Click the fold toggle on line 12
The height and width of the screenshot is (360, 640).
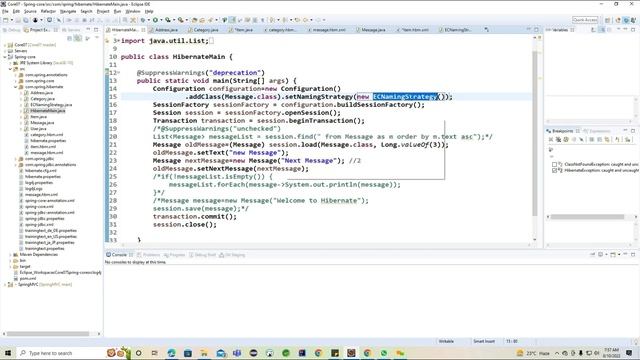(x=119, y=73)
